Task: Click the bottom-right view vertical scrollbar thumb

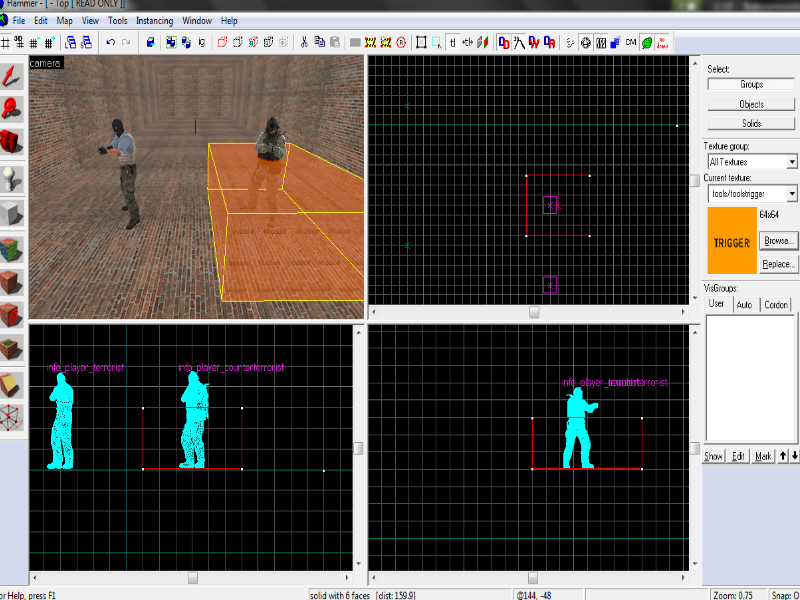Action: pyautogui.click(x=694, y=448)
